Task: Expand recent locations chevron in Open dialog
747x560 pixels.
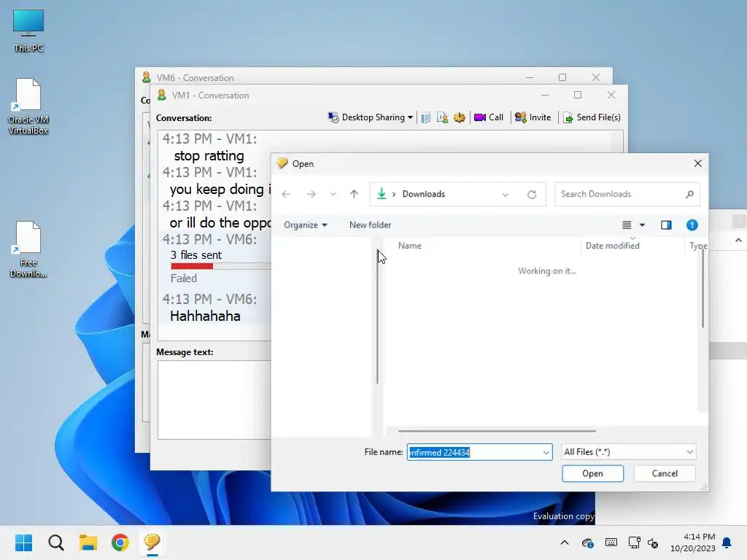Action: coord(333,194)
